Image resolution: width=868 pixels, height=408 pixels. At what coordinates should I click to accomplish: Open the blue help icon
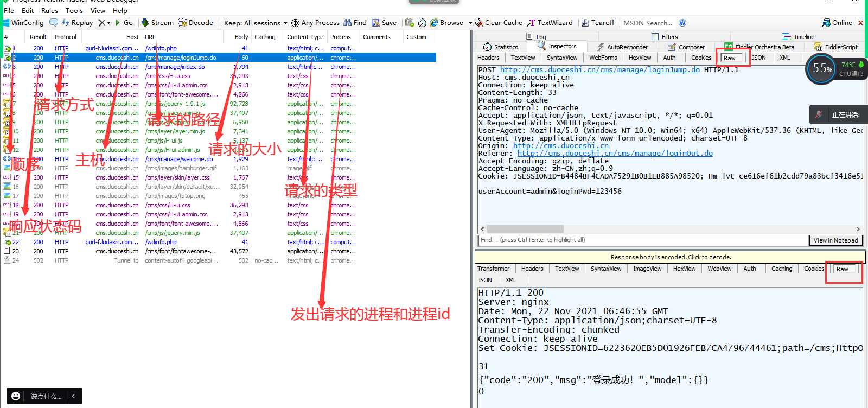(682, 23)
